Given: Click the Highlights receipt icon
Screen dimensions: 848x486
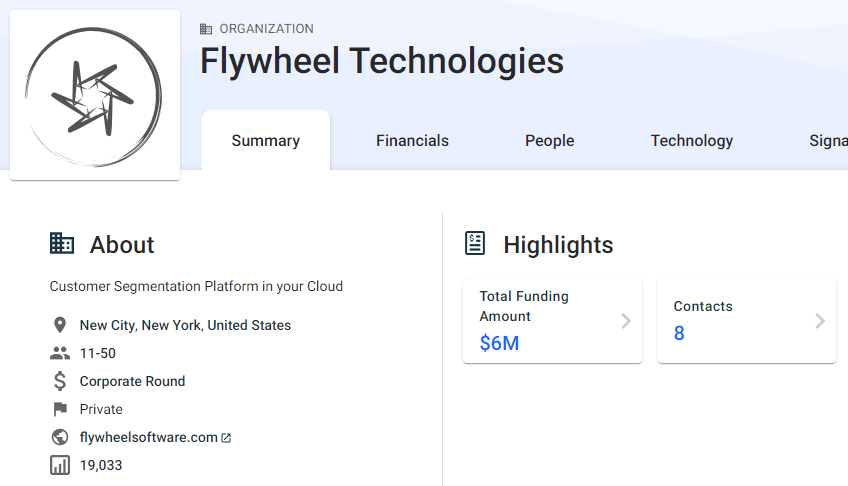Looking at the screenshot, I should tap(475, 243).
